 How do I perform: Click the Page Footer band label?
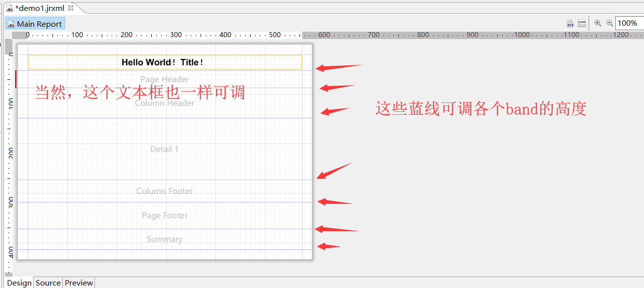(x=164, y=215)
